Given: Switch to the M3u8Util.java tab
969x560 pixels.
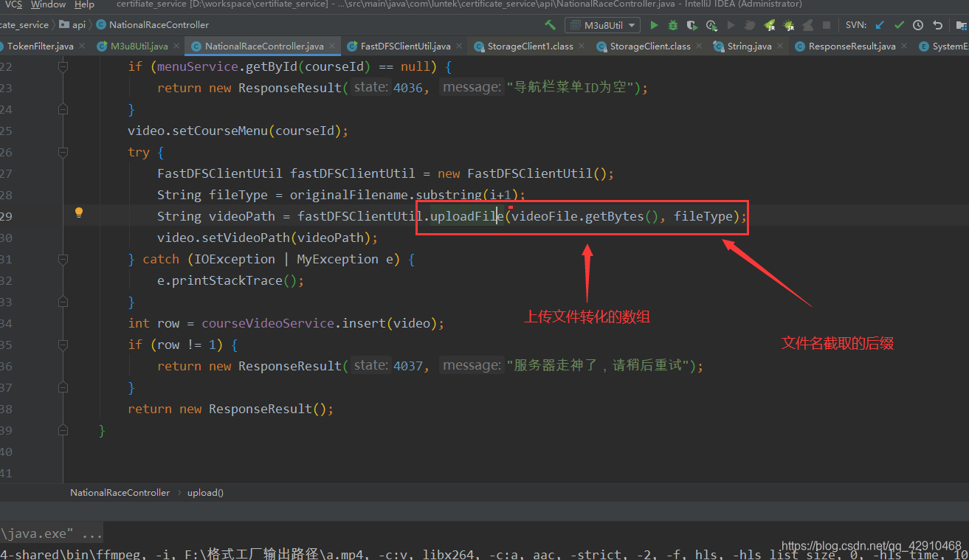Looking at the screenshot, I should pyautogui.click(x=139, y=46).
